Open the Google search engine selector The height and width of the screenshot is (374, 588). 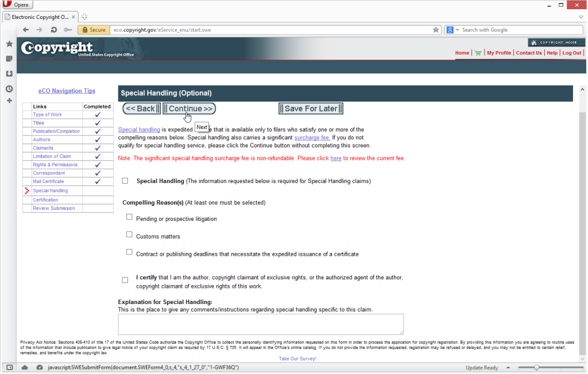pos(452,30)
